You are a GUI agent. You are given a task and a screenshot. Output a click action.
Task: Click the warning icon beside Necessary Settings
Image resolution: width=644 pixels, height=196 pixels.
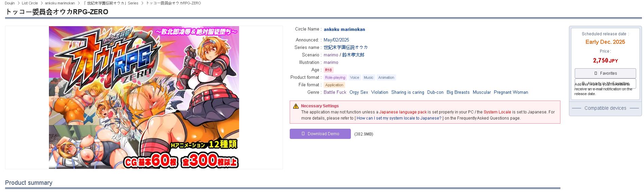[x=296, y=106]
